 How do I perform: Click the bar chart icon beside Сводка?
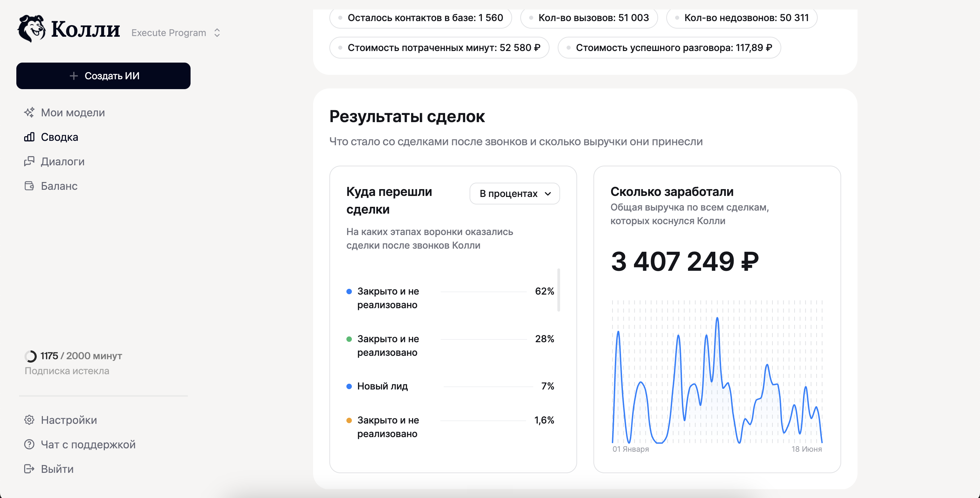point(29,137)
